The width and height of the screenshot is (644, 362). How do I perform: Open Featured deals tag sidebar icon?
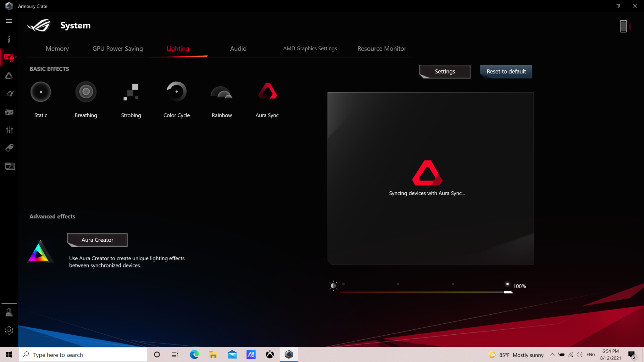(x=9, y=148)
